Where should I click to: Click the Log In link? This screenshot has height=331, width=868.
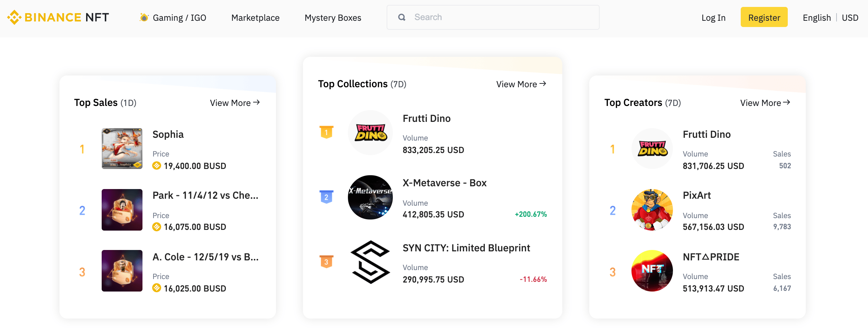click(x=713, y=18)
